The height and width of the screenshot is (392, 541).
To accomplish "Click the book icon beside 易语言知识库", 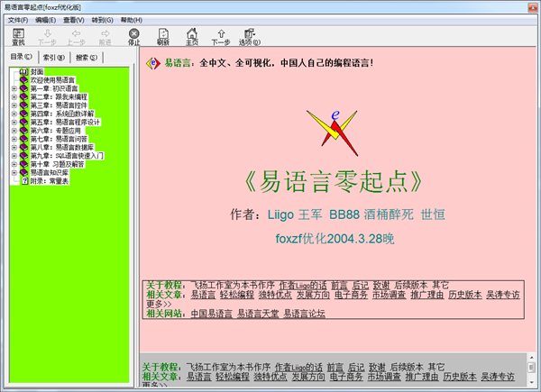I will 23,172.
